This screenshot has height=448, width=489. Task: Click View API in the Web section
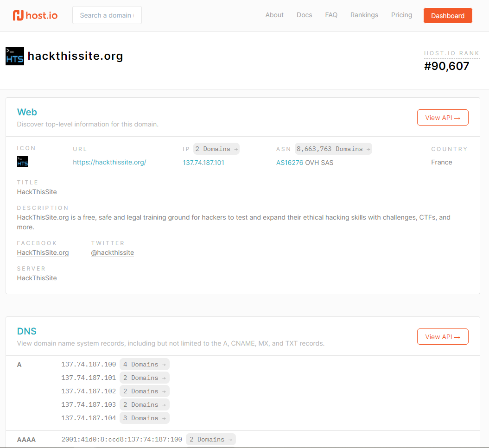(x=443, y=118)
